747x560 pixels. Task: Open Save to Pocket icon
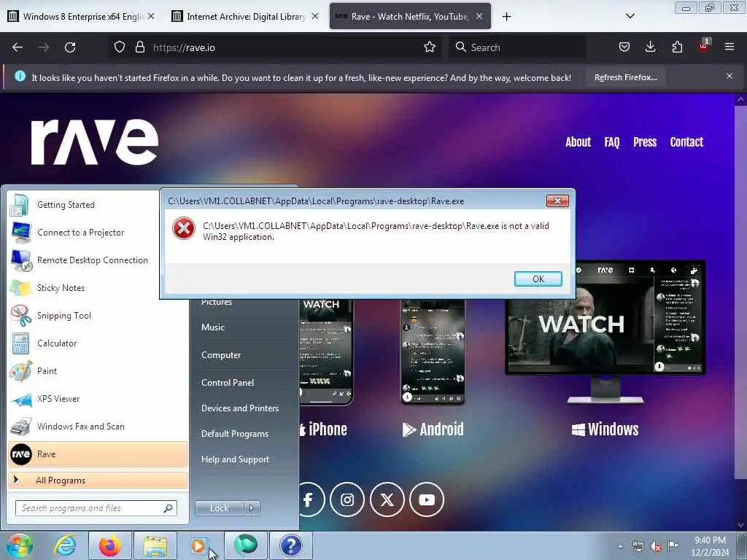(x=624, y=47)
